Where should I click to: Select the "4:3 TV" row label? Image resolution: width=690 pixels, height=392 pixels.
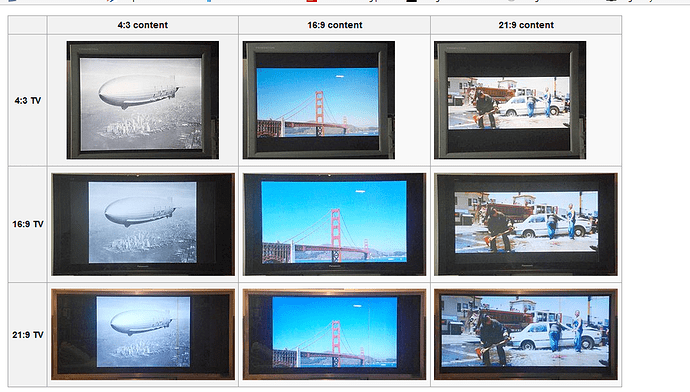coord(28,100)
